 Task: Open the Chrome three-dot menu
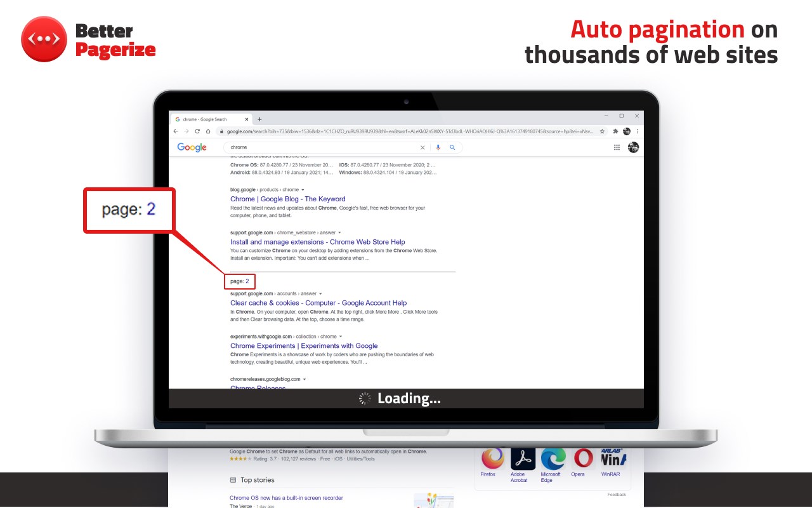(638, 131)
